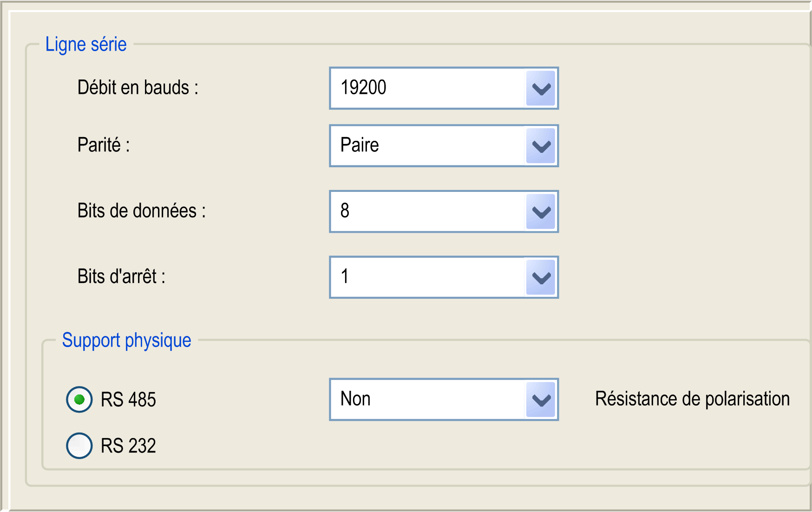Image resolution: width=812 pixels, height=512 pixels.
Task: Click the Ligne série group title
Action: pyautogui.click(x=86, y=45)
